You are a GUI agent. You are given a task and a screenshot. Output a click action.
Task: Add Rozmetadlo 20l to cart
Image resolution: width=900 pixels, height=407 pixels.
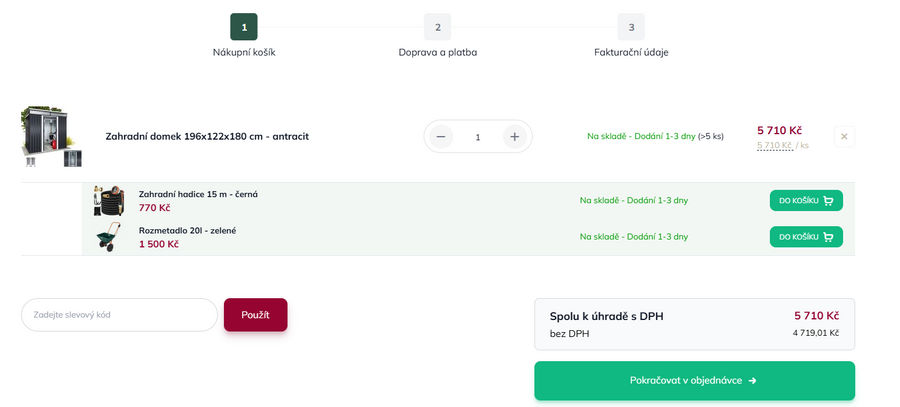806,237
